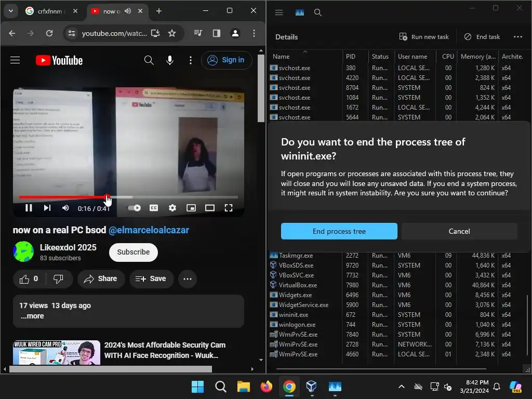Open Likeexdol 2025 channel avatar
This screenshot has width=532, height=399.
[x=23, y=252]
